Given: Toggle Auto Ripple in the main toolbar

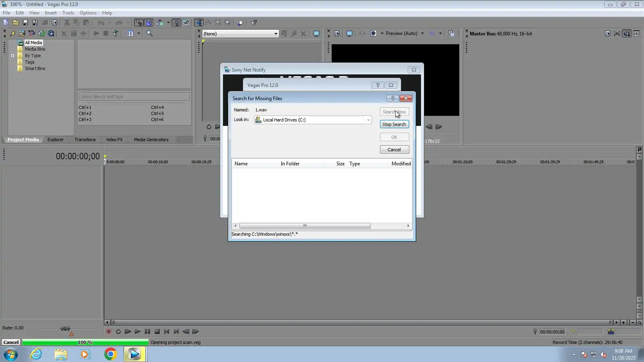Looking at the screenshot, I should tap(160, 23).
